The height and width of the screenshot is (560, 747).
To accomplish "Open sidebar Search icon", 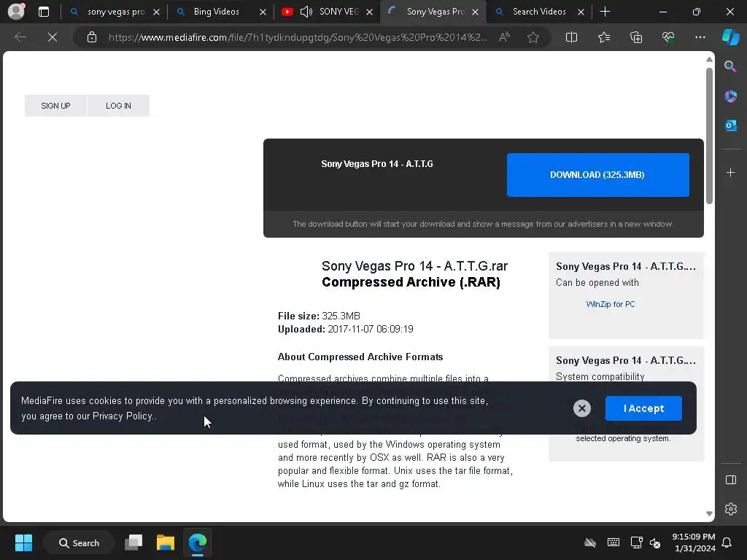I will pos(730,66).
